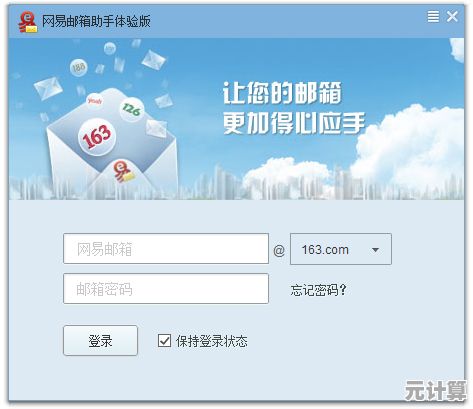Click the 网易邮箱助手体验版 window title
Image resolution: width=473 pixels, height=409 pixels.
(x=96, y=21)
